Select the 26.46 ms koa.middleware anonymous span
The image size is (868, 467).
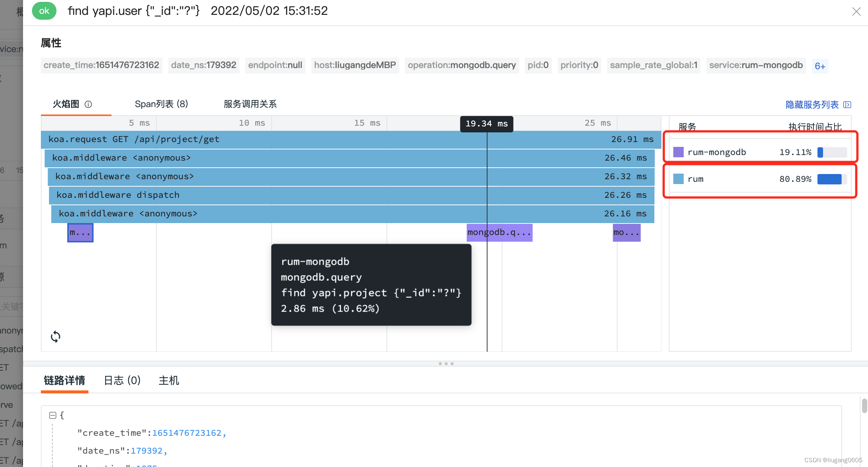point(349,158)
